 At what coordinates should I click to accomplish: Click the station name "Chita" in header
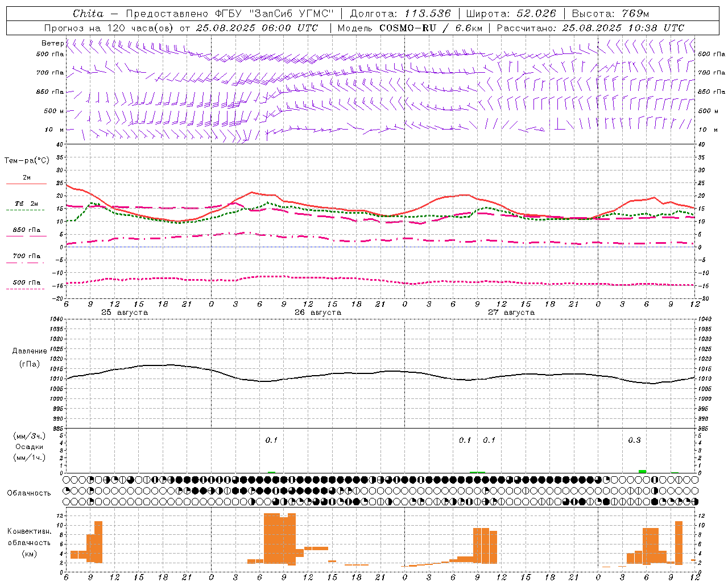88,14
